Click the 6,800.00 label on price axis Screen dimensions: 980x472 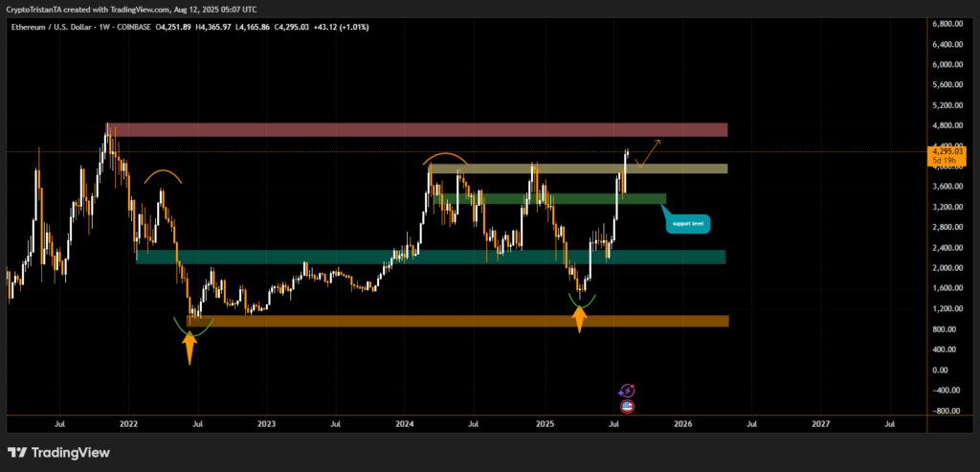tap(947, 23)
